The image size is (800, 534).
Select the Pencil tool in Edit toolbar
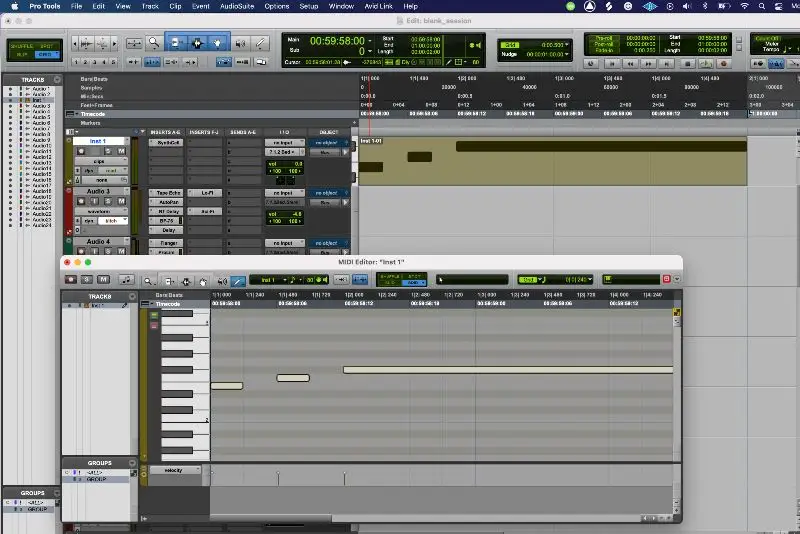pos(260,43)
